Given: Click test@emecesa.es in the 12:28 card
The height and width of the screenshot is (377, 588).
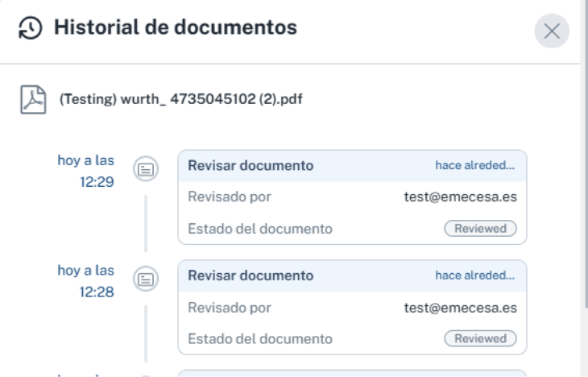Looking at the screenshot, I should tap(460, 307).
